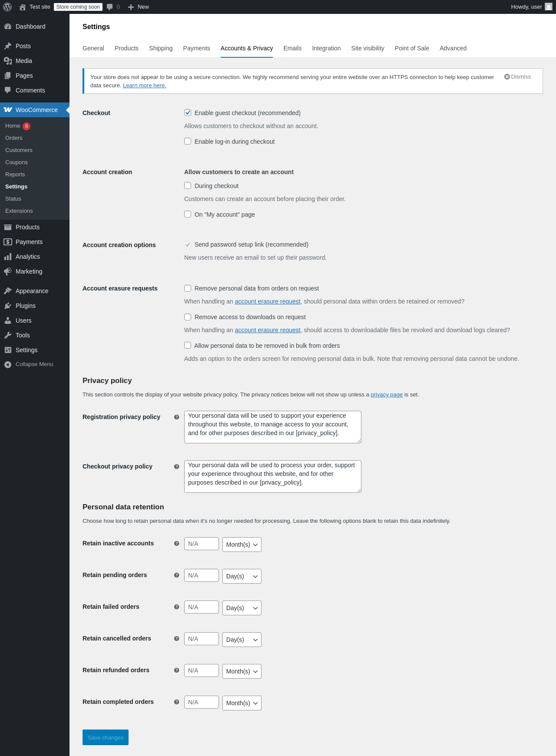Click Save changes button

coord(106,737)
